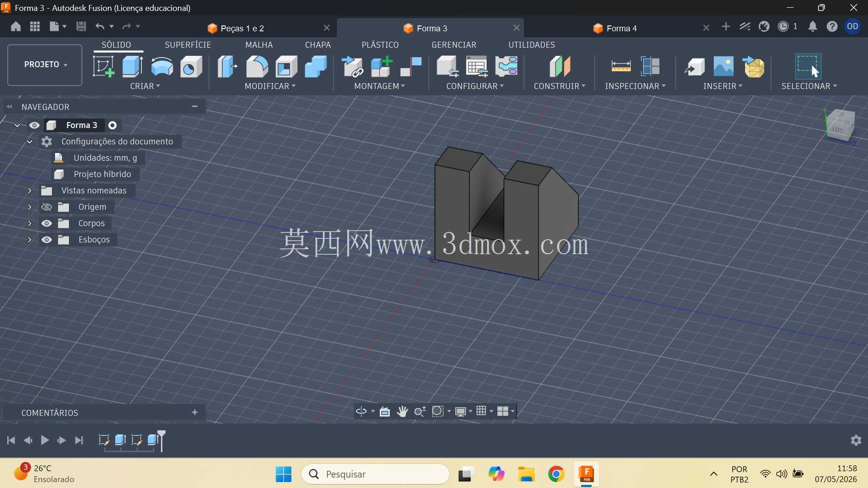Switch to the MALHA tab
This screenshot has height=488, width=868.
tap(259, 45)
